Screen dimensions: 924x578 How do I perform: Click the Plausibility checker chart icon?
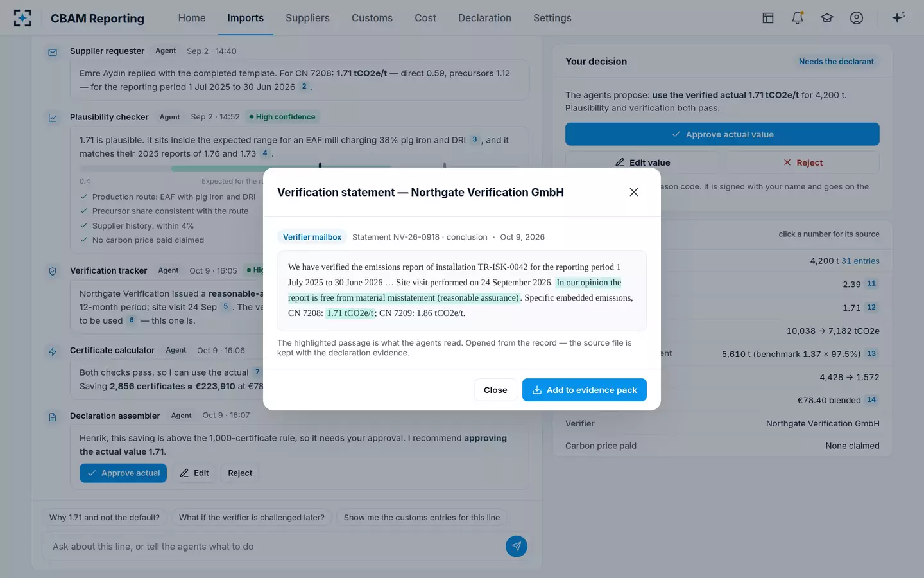[53, 118]
